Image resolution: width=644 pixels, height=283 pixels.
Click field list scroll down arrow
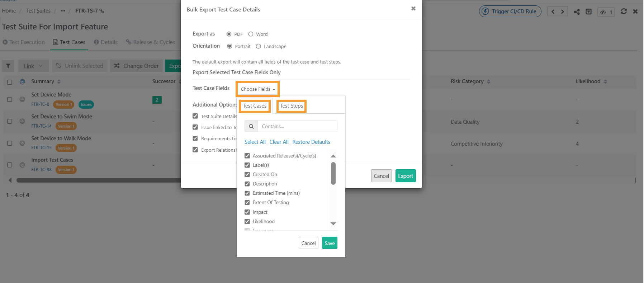coord(333,223)
